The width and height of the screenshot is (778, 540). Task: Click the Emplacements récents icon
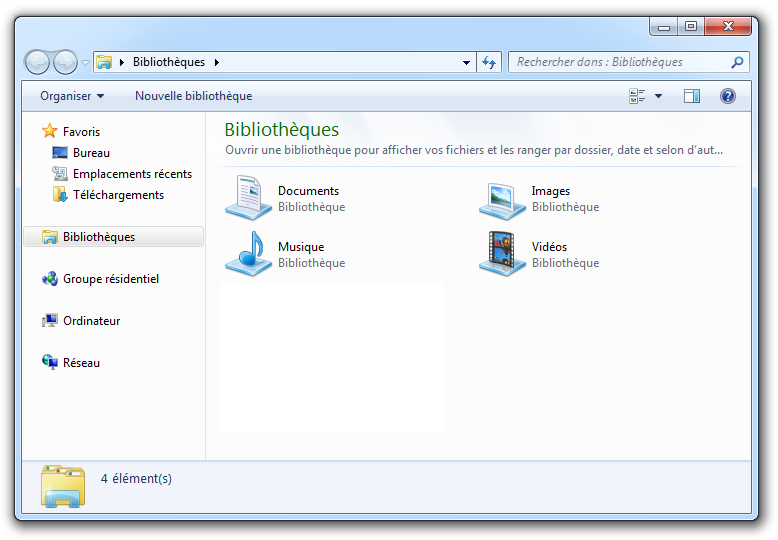click(x=60, y=173)
